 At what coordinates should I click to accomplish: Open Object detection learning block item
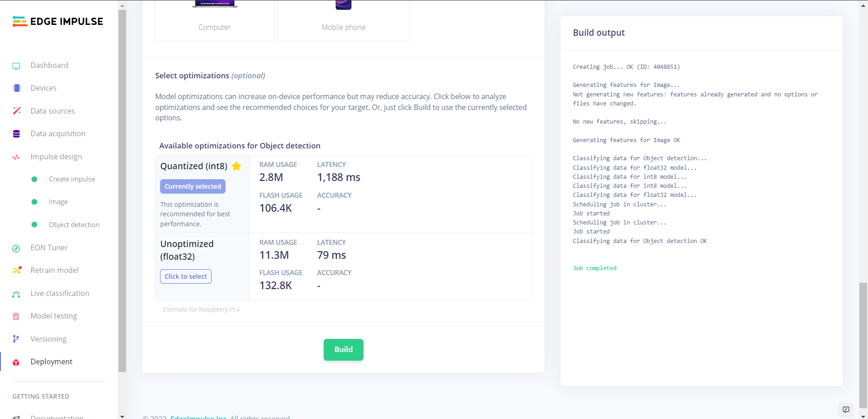(74, 225)
